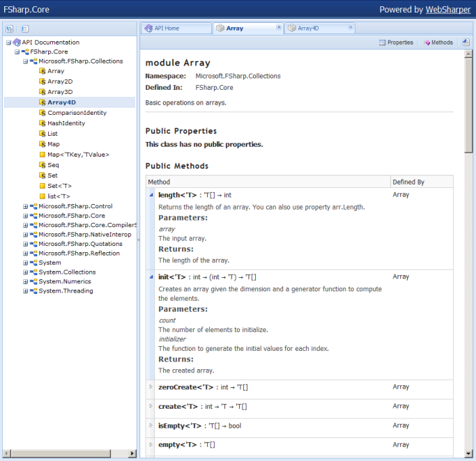Select Array in the tree

coord(56,71)
